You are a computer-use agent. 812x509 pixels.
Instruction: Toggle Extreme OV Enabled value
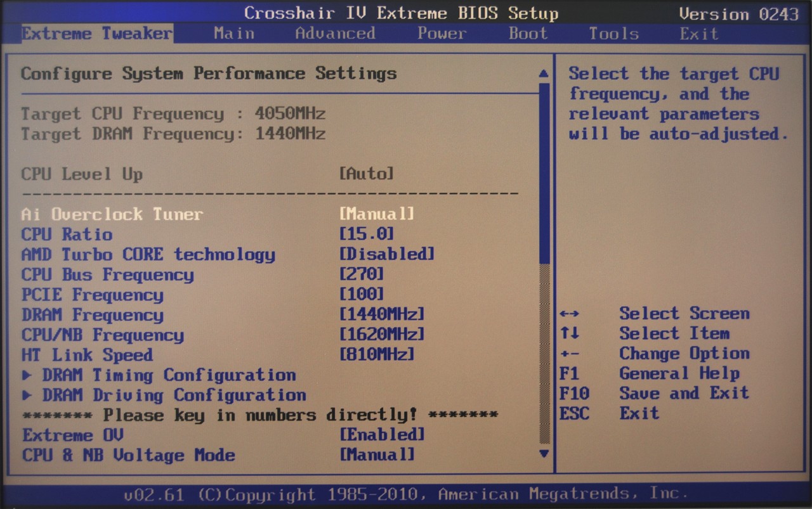click(x=382, y=435)
